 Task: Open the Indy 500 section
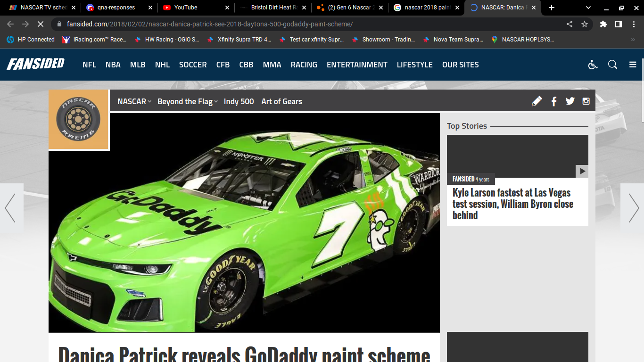(239, 101)
